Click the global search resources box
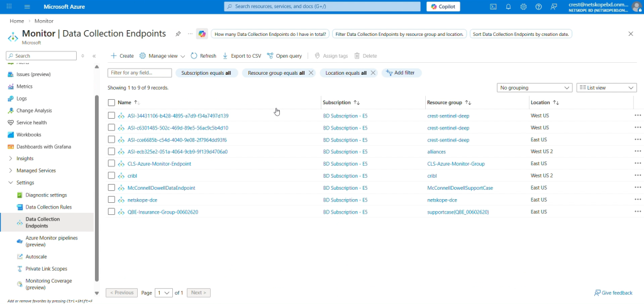The width and height of the screenshot is (644, 304). coord(323,6)
